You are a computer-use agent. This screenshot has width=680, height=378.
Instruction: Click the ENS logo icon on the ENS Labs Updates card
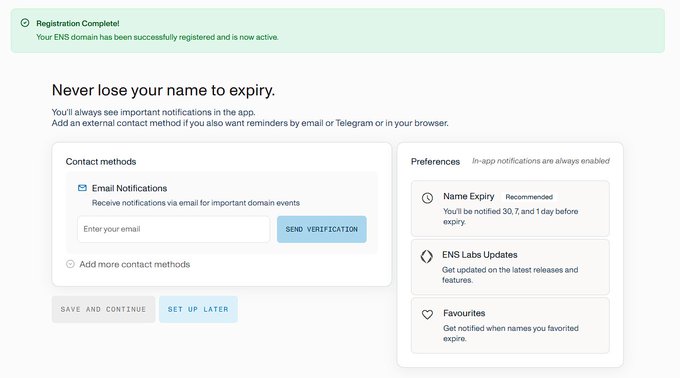tap(426, 257)
